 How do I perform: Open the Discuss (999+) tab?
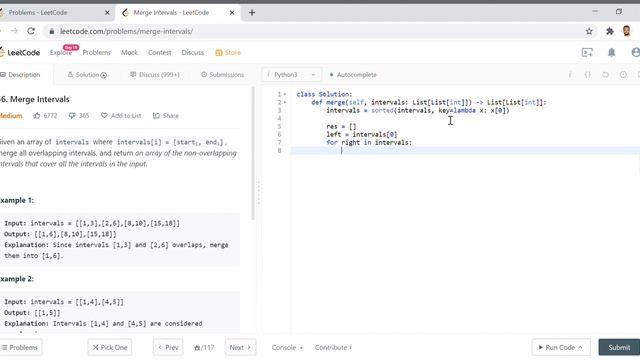pyautogui.click(x=155, y=75)
